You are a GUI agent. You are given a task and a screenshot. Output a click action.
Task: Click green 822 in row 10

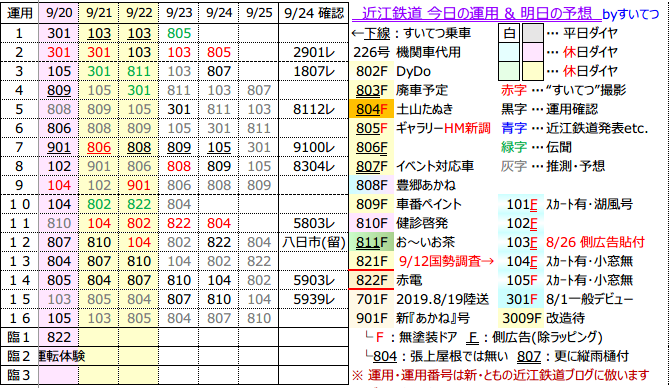click(x=139, y=204)
